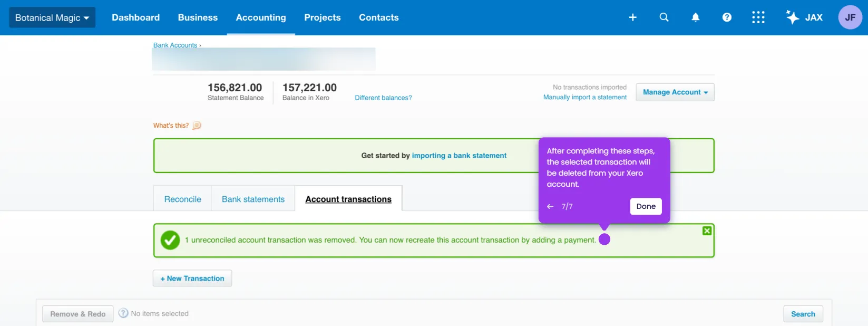868x326 pixels.
Task: Open the Business menu
Action: pos(198,17)
